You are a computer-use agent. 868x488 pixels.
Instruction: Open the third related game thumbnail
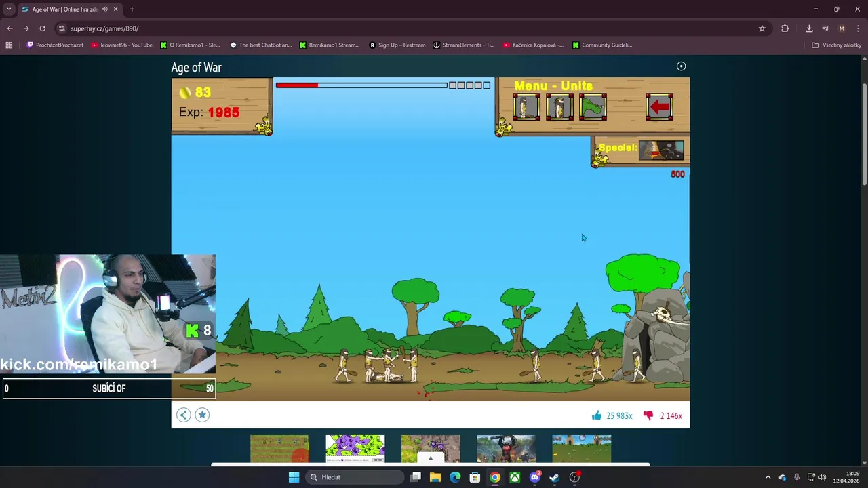(x=431, y=449)
